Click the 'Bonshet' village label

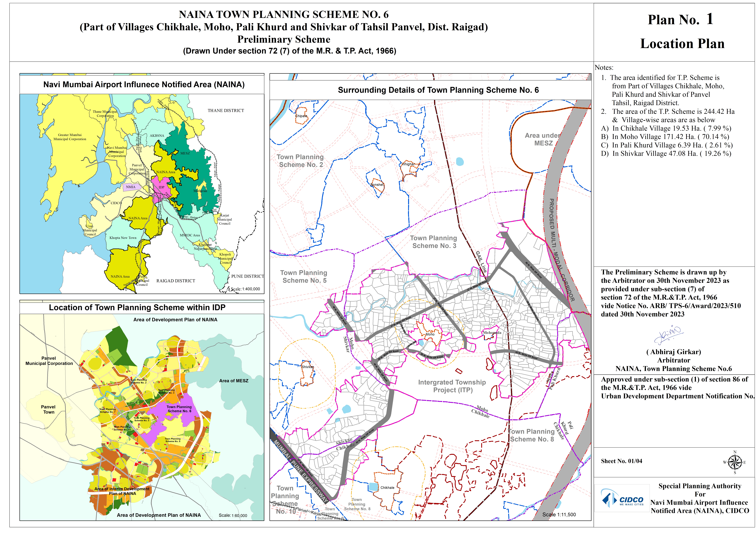click(x=377, y=185)
